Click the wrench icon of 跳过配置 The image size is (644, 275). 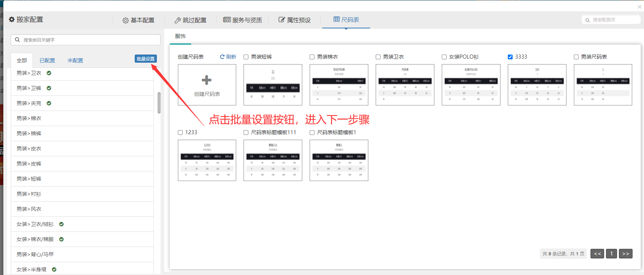click(x=178, y=20)
